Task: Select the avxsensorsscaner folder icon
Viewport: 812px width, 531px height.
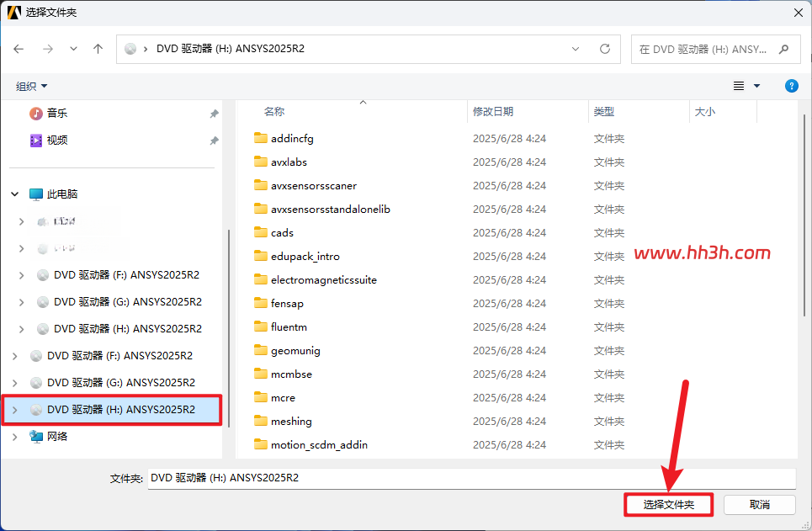Action: click(261, 185)
